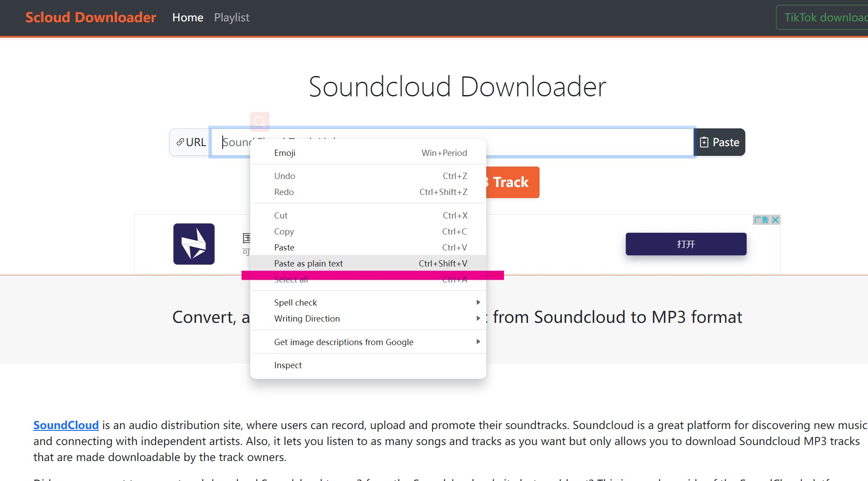Focus the SoundCloud track URL input
Viewport: 868px width, 481px height.
click(x=452, y=142)
